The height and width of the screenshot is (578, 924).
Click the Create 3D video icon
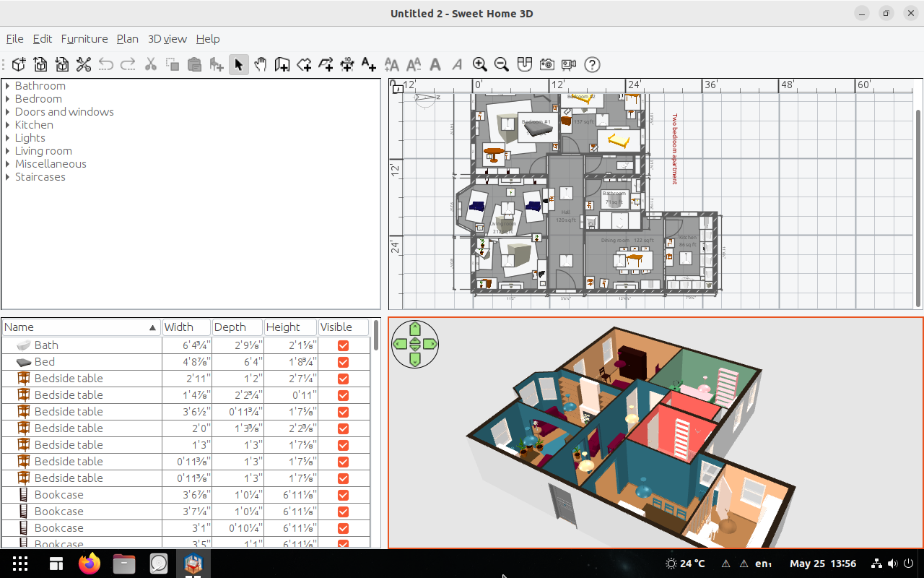(569, 64)
